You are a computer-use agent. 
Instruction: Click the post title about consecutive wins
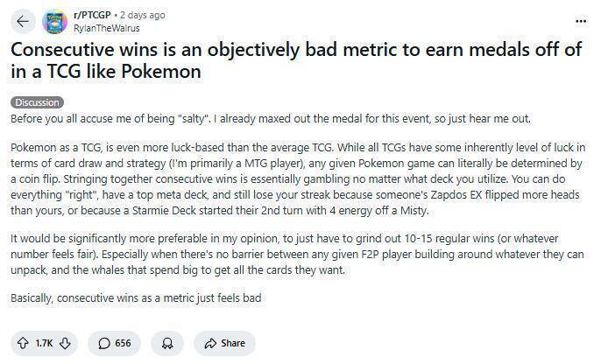(295, 60)
